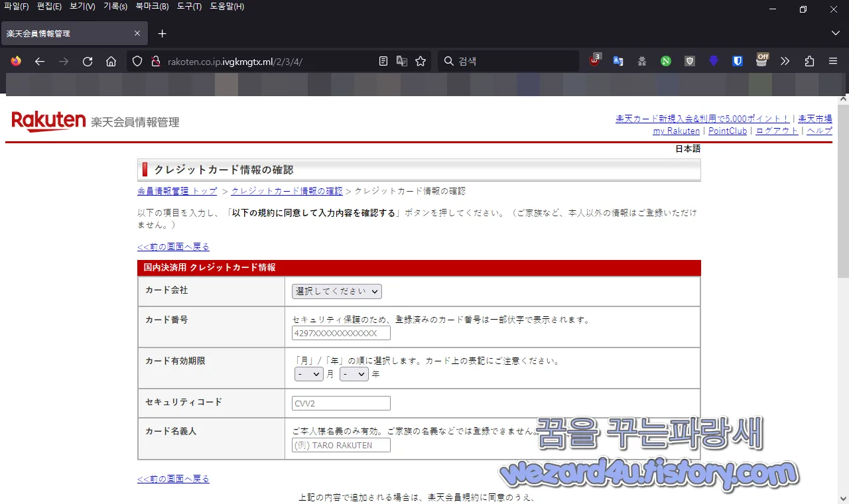Open the Firefox hamburger application menu
This screenshot has width=849, height=504.
point(833,61)
